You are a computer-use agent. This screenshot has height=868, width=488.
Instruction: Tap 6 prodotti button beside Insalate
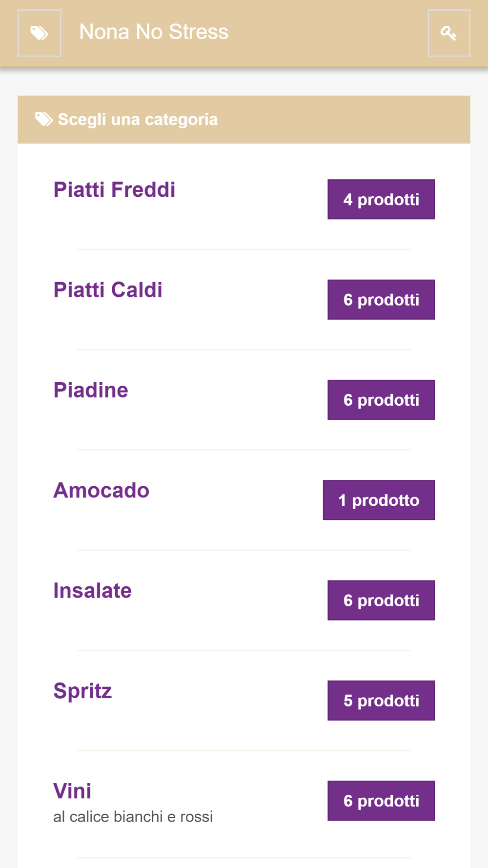(x=381, y=600)
